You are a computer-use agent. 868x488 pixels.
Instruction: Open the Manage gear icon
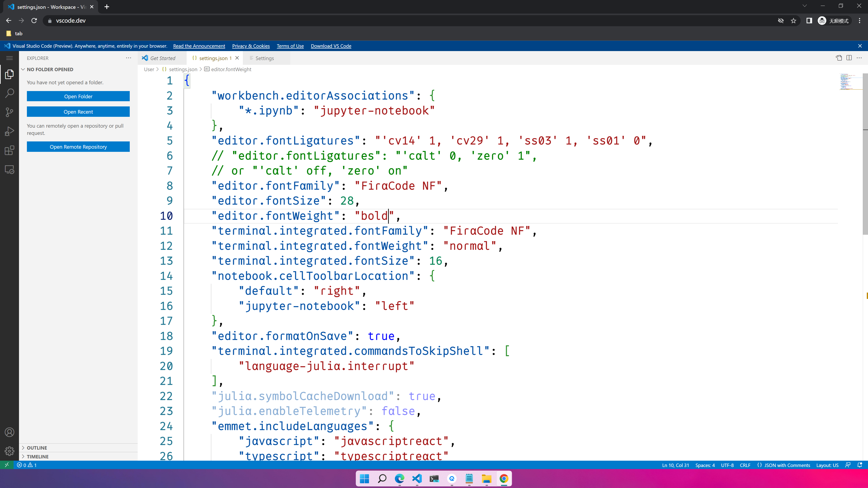point(9,451)
